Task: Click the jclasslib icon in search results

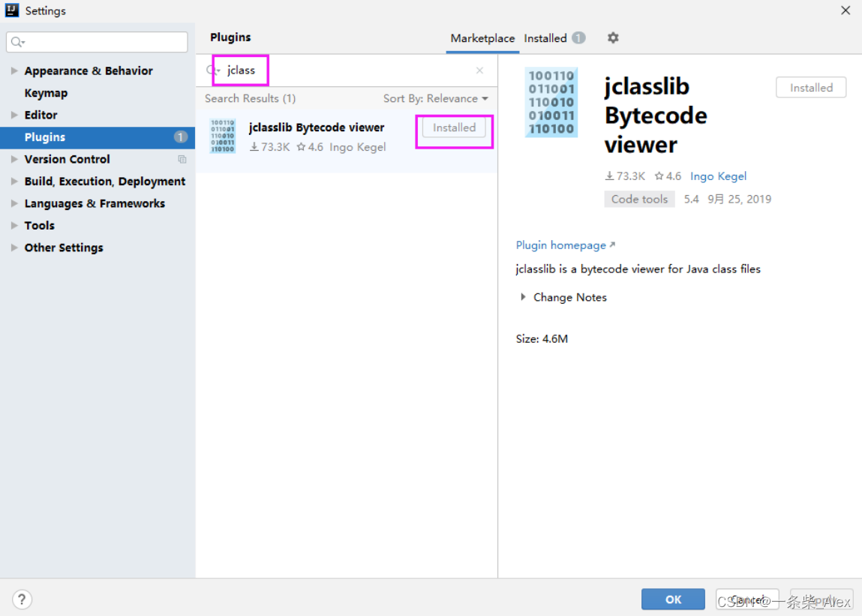Action: point(223,136)
